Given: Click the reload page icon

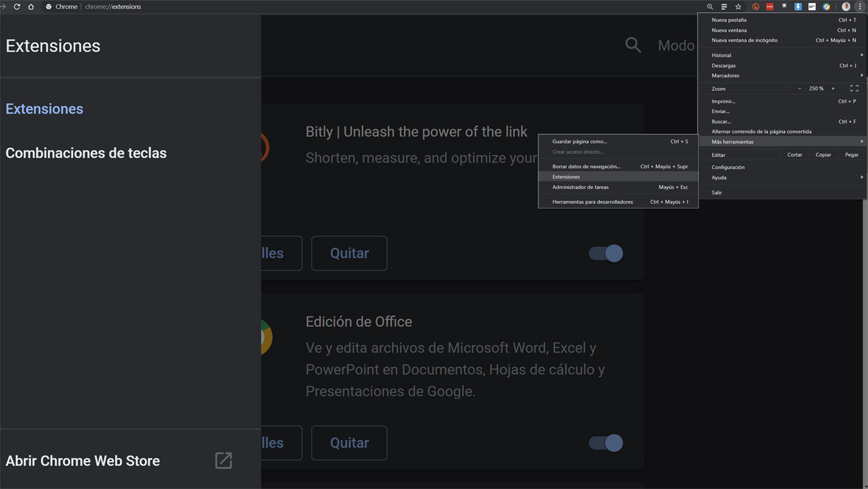Looking at the screenshot, I should tap(17, 7).
